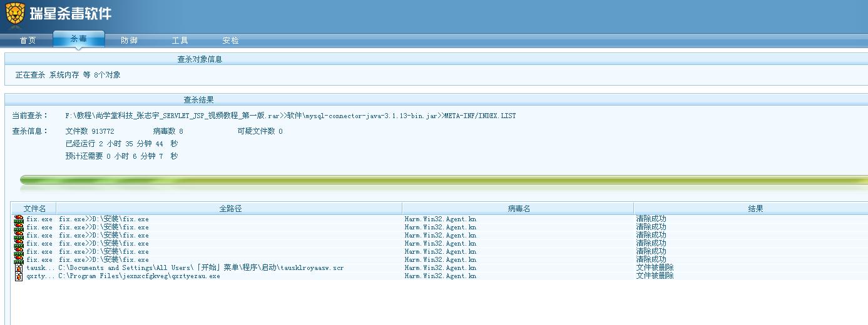Click the 病毒数 8 value
Screen dimensions: 868x325
168,131
